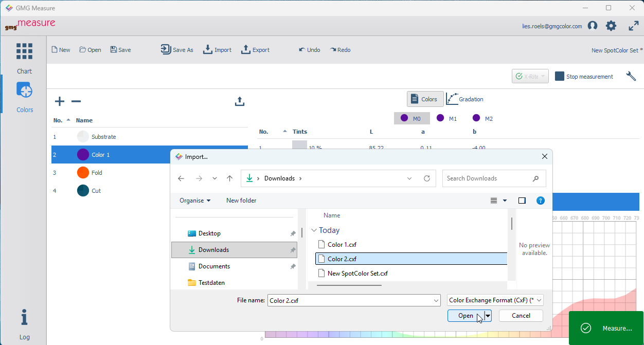644x345 pixels.
Task: Open the Log info icon
Action: [x=24, y=317]
